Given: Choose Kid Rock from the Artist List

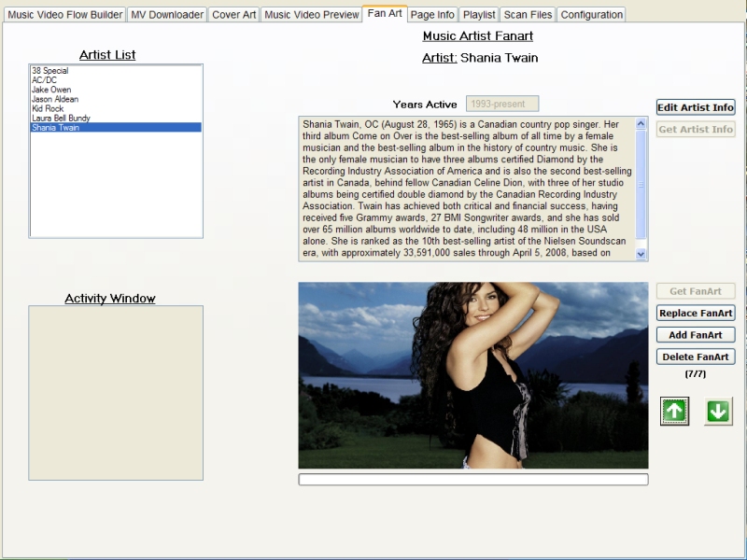Looking at the screenshot, I should click(48, 108).
